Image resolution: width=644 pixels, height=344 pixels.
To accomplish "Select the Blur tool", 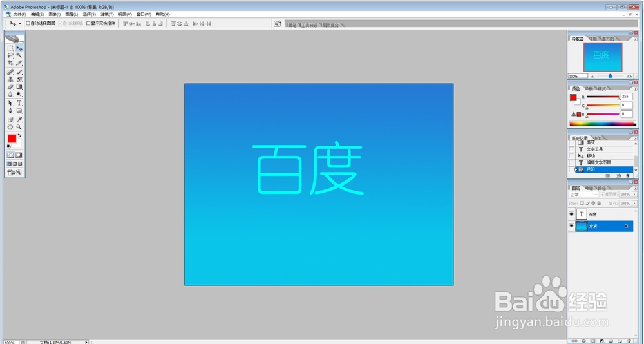I will 11,94.
